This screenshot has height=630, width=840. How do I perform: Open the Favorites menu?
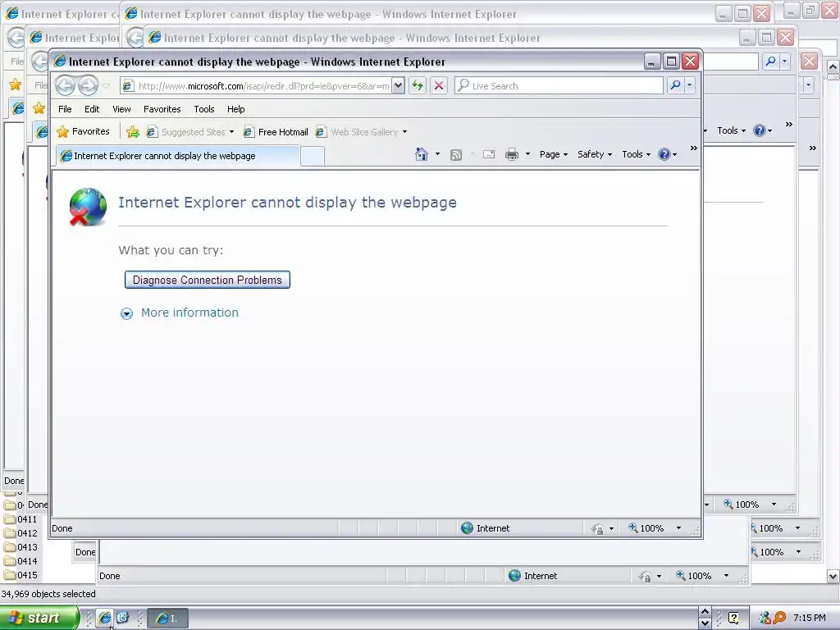coord(162,109)
